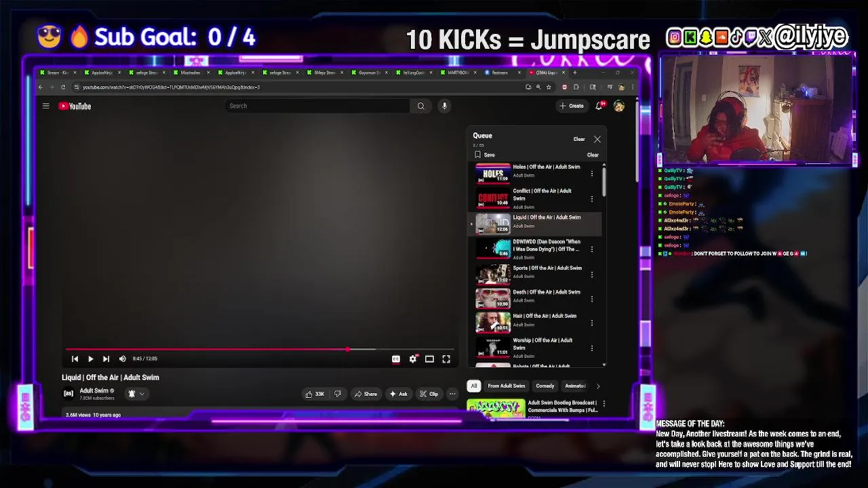Click the browser address bar URL
868x488 pixels.
(171, 87)
